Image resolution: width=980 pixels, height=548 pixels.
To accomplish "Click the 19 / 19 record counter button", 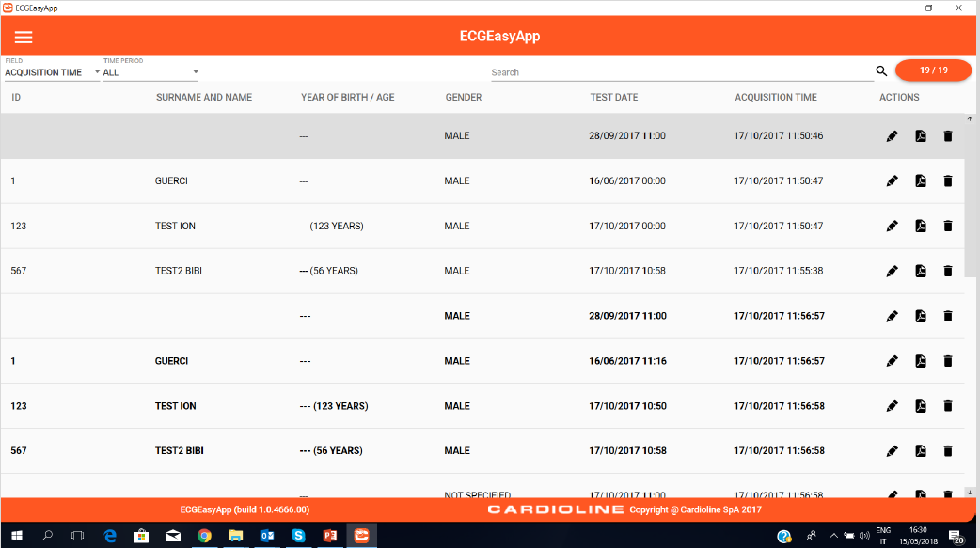I will coord(933,70).
